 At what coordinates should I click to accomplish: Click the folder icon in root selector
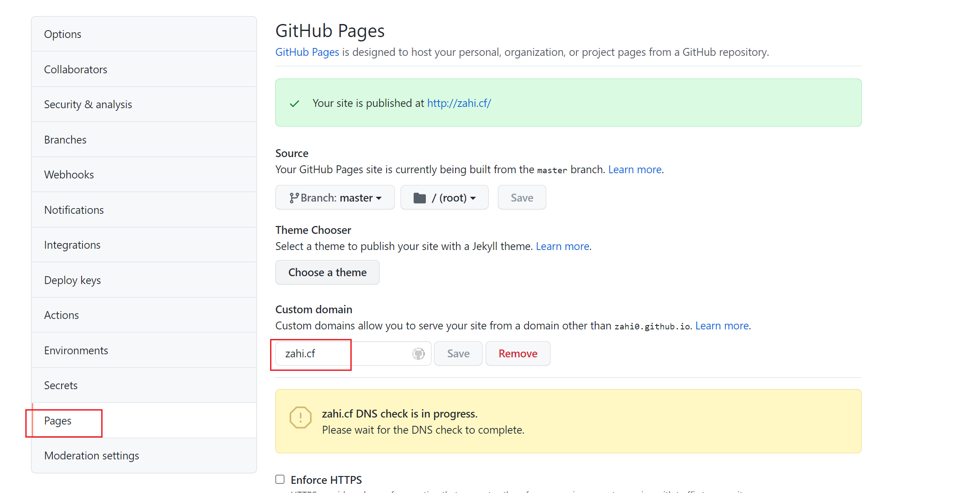click(x=419, y=198)
